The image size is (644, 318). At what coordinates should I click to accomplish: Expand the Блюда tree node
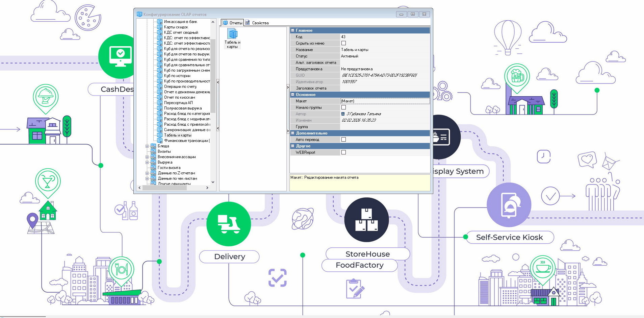pyautogui.click(x=147, y=146)
